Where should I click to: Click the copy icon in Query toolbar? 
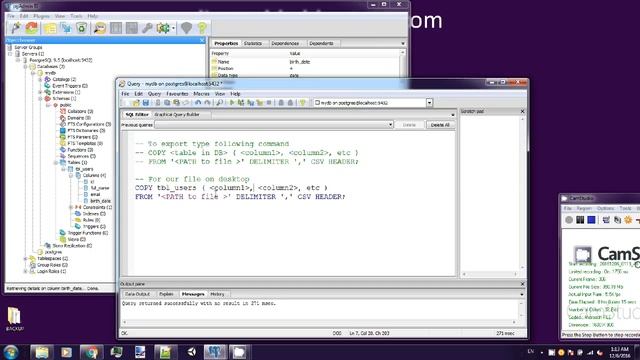pyautogui.click(x=167, y=103)
